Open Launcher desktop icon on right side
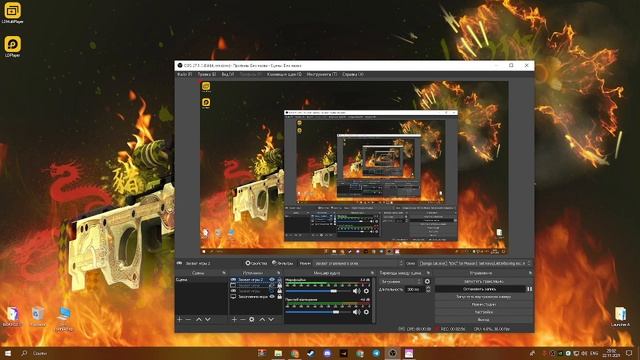 (620, 316)
